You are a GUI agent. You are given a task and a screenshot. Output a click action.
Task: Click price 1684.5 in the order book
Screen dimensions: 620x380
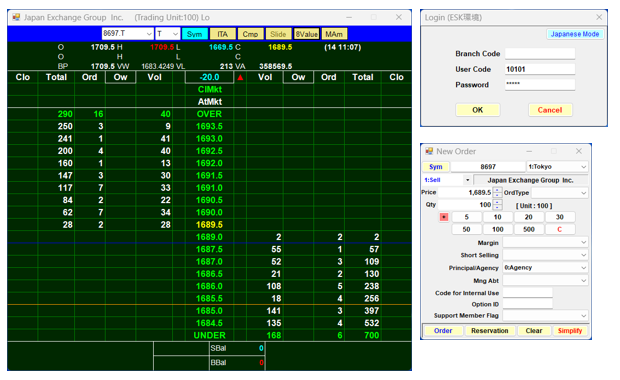[x=210, y=323]
